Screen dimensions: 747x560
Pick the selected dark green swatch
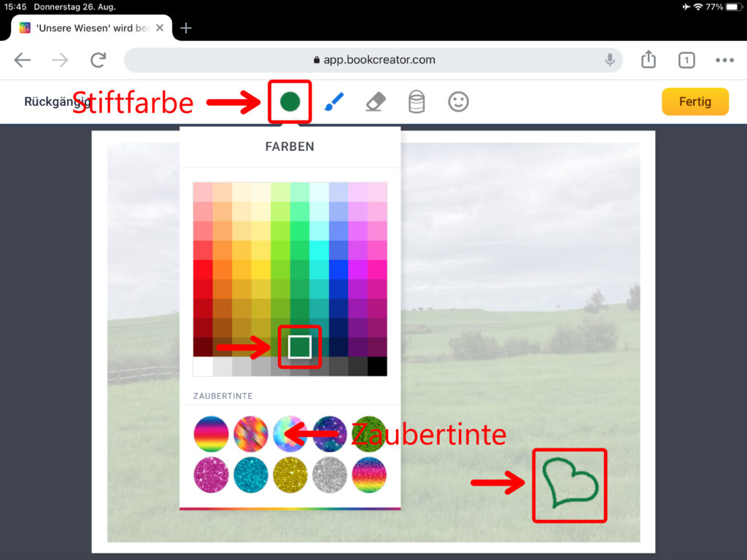click(x=300, y=346)
